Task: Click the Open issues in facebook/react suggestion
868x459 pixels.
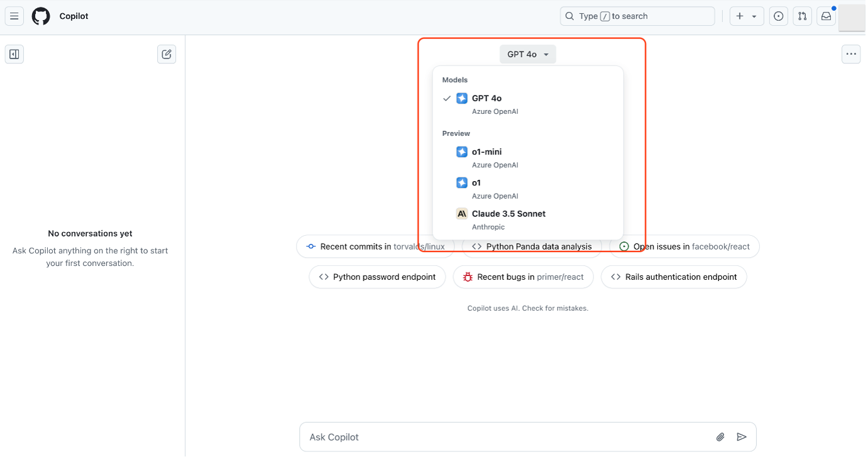Action: coord(684,246)
